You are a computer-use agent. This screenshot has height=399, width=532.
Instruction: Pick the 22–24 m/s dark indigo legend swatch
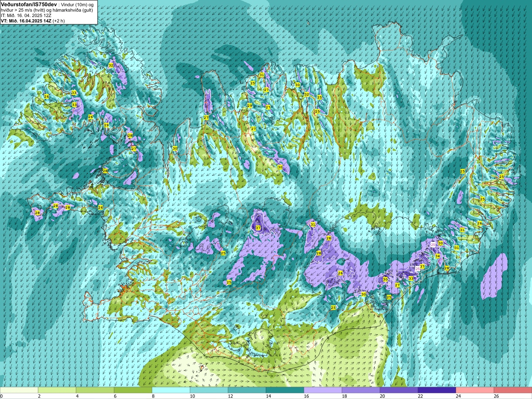[437, 390]
